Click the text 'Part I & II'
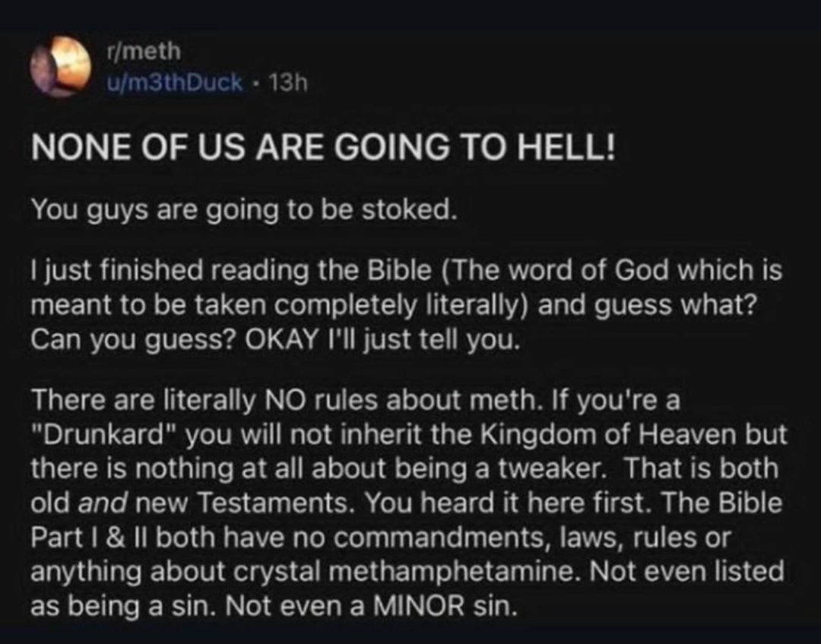This screenshot has height=644, width=821. pyautogui.click(x=90, y=538)
